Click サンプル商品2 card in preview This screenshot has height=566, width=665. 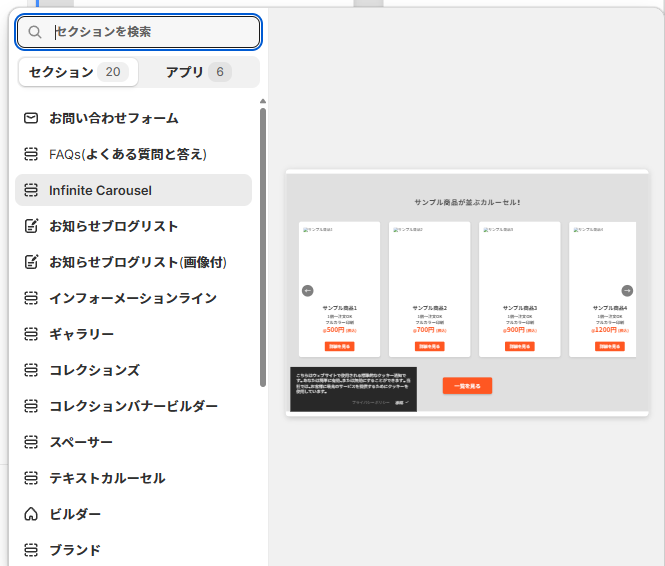[x=430, y=289]
